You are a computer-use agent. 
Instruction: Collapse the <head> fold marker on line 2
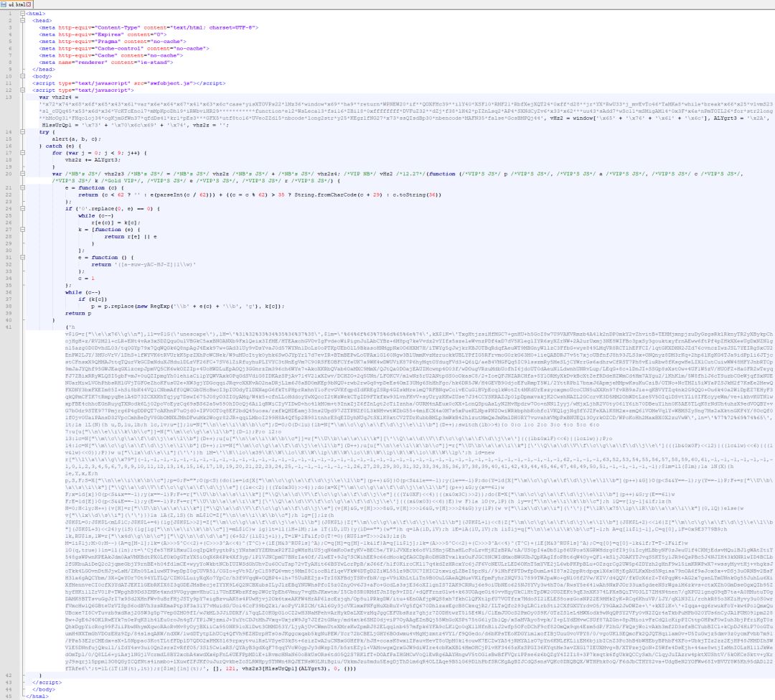point(23,21)
